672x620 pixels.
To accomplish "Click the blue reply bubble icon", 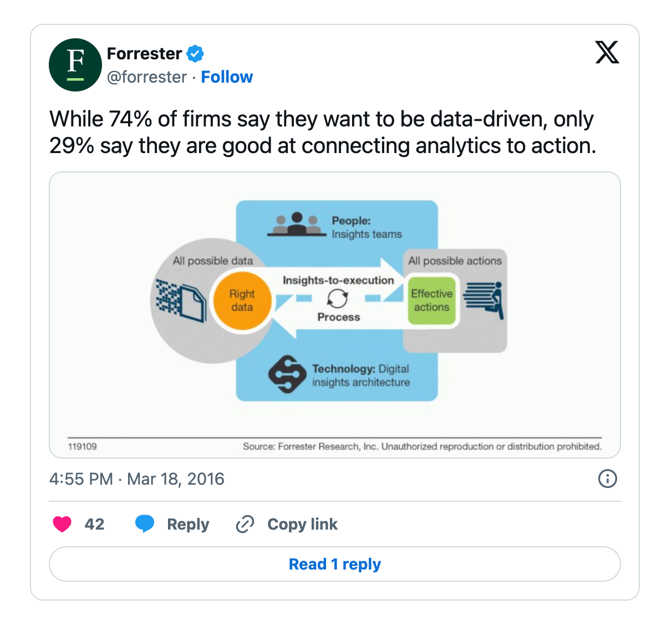I will point(145,524).
